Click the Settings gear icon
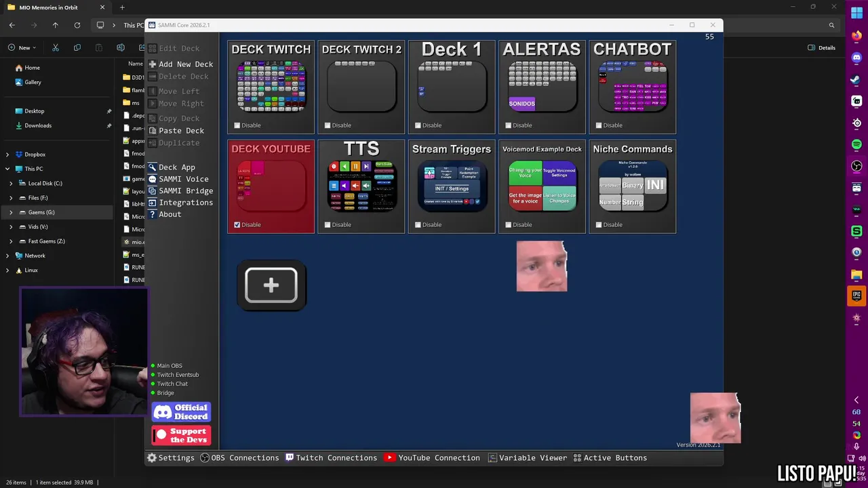The width and height of the screenshot is (868, 488). pos(152,458)
